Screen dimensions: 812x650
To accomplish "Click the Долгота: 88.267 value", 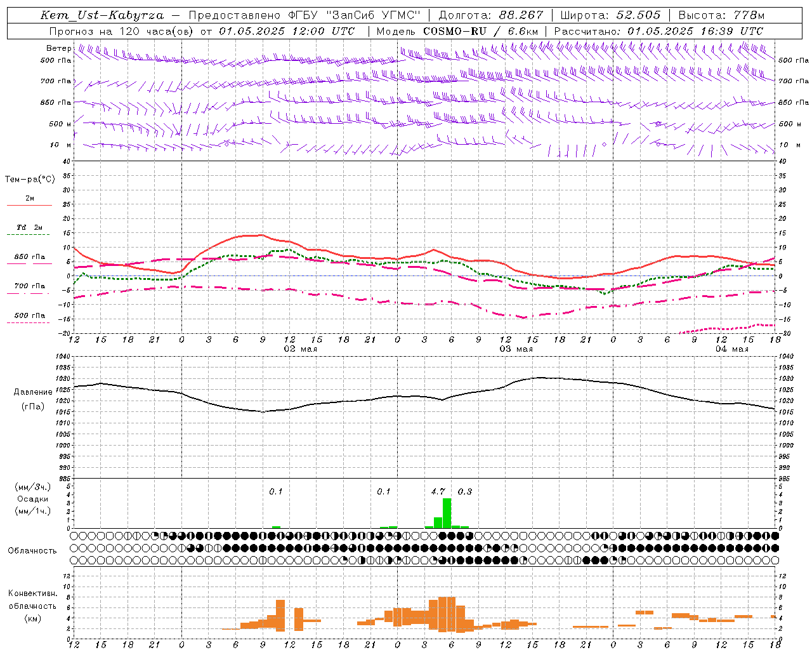I will [490, 15].
